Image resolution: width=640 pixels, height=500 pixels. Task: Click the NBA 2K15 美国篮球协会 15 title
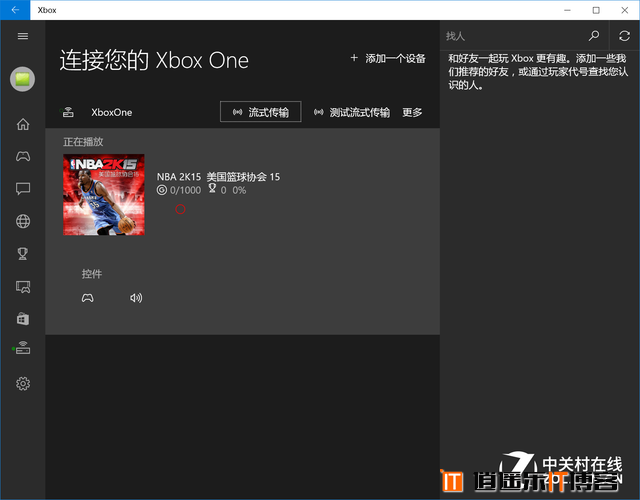coord(218,177)
